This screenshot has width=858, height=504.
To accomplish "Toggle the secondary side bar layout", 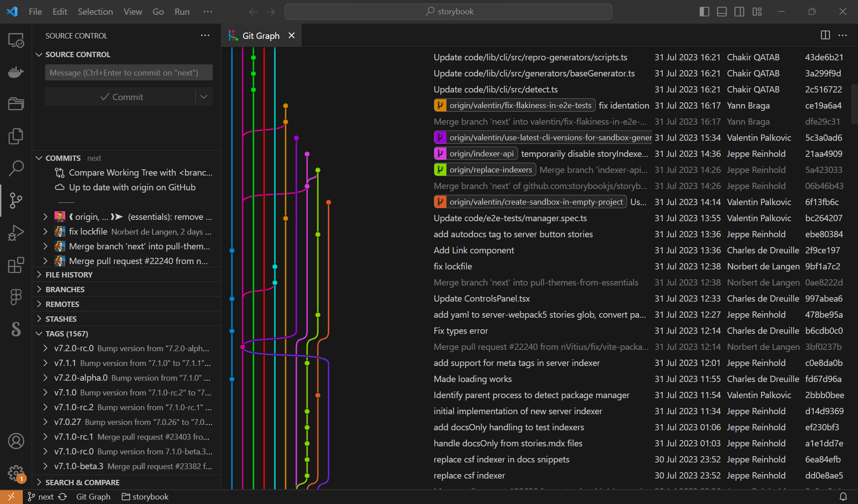I will point(740,12).
